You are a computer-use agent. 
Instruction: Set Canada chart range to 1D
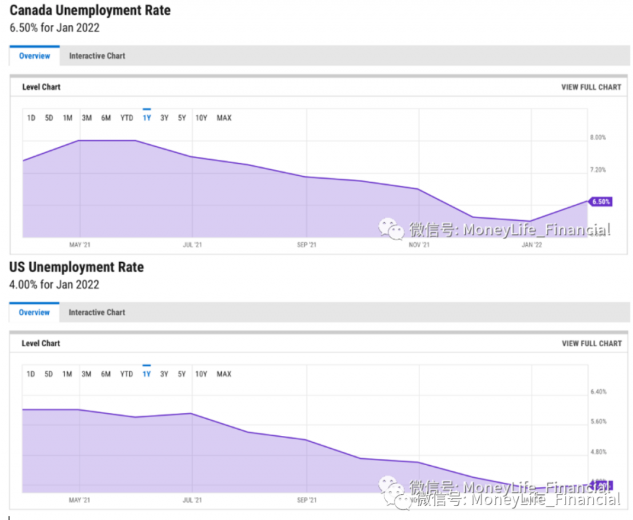[31, 118]
